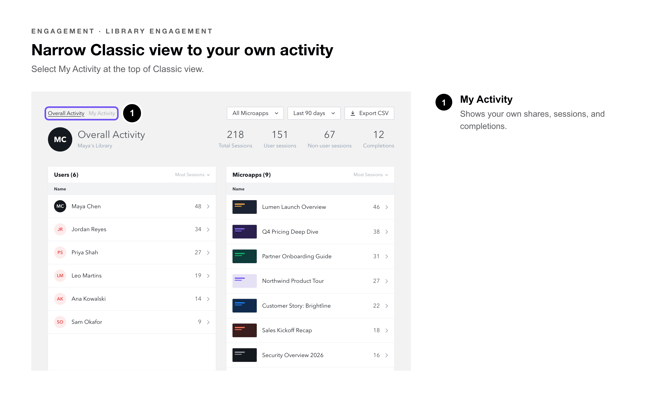670x402 pixels.
Task: Select the Sam Okafor user name
Action: [x=87, y=322]
